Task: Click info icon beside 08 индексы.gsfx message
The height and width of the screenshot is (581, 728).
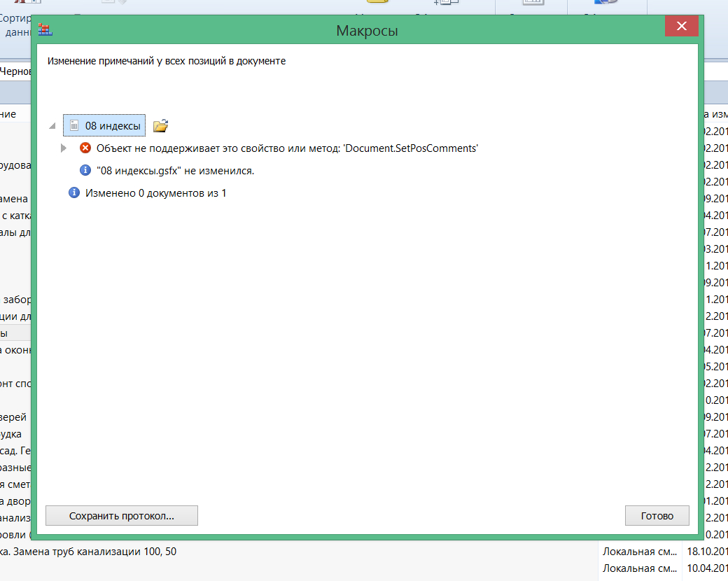Action: [x=85, y=170]
